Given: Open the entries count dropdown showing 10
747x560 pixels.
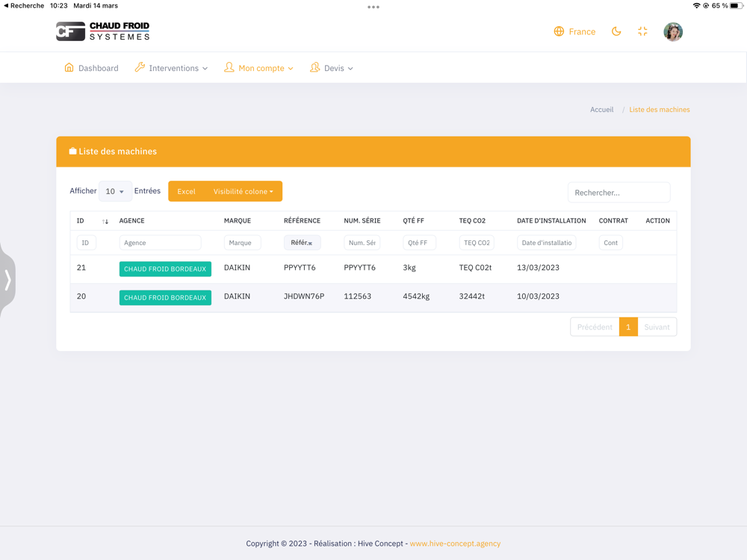Looking at the screenshot, I should [115, 191].
